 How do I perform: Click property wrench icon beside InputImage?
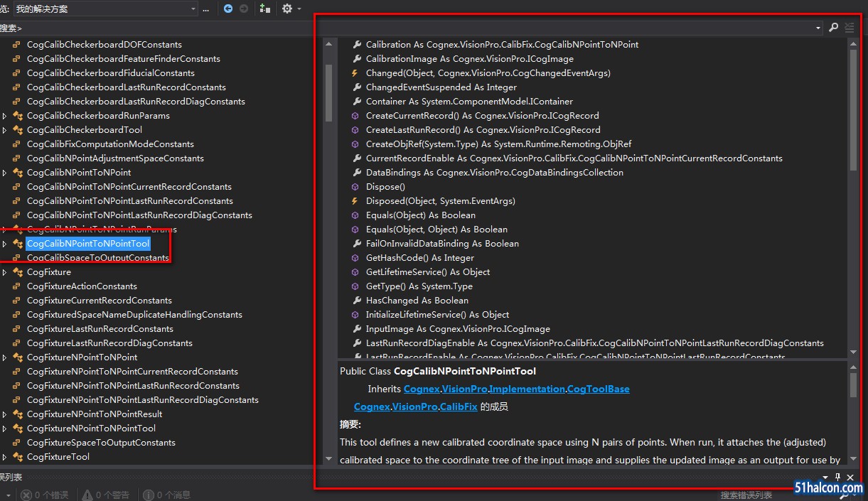356,329
